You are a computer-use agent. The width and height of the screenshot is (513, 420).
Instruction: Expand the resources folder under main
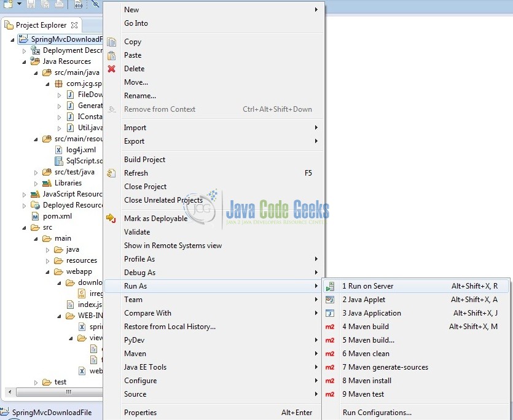click(x=48, y=261)
